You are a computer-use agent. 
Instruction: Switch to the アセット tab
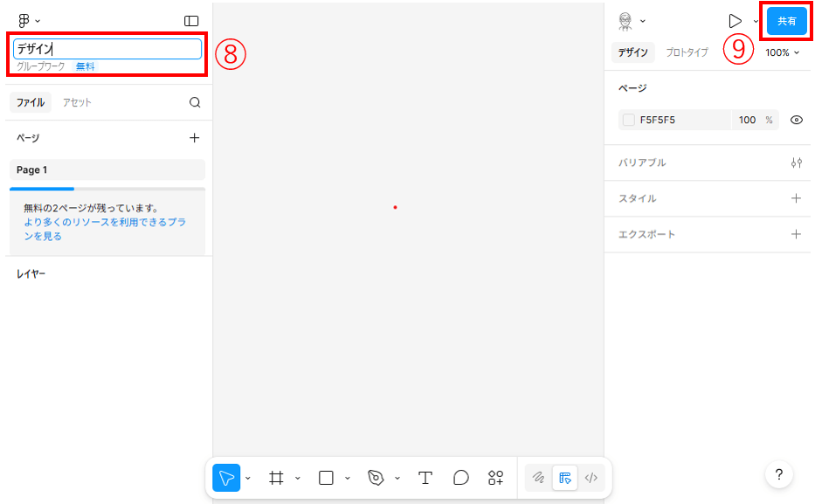point(77,102)
